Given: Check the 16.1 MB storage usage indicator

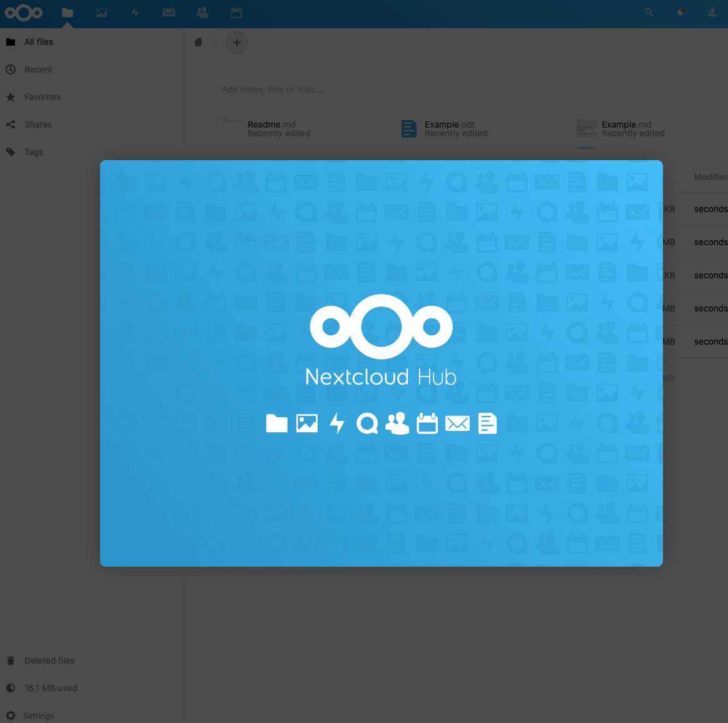Looking at the screenshot, I should pos(51,688).
